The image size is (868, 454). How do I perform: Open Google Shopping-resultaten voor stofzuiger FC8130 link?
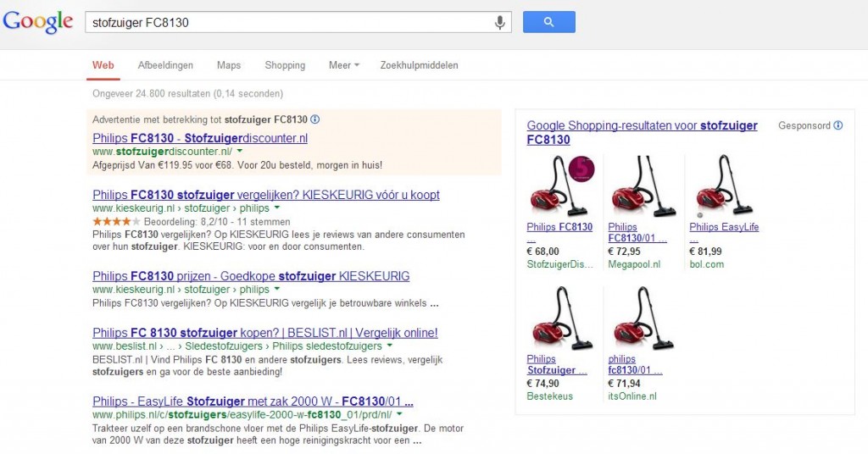[x=643, y=132]
